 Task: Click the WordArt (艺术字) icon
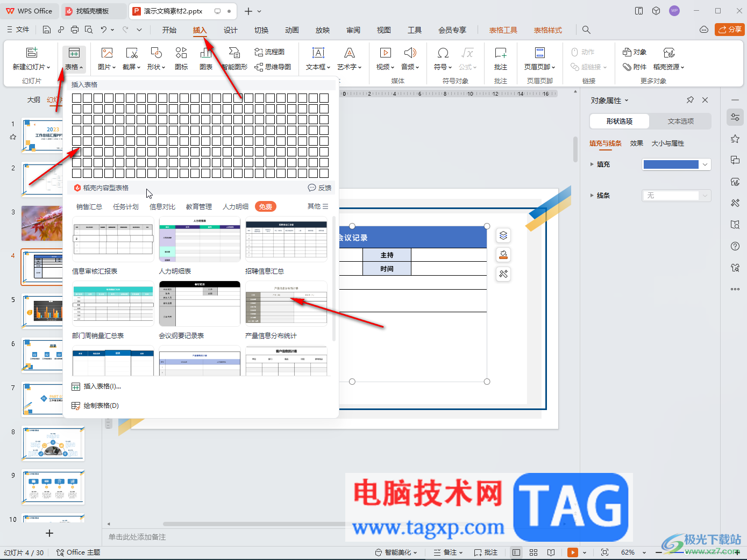point(350,53)
